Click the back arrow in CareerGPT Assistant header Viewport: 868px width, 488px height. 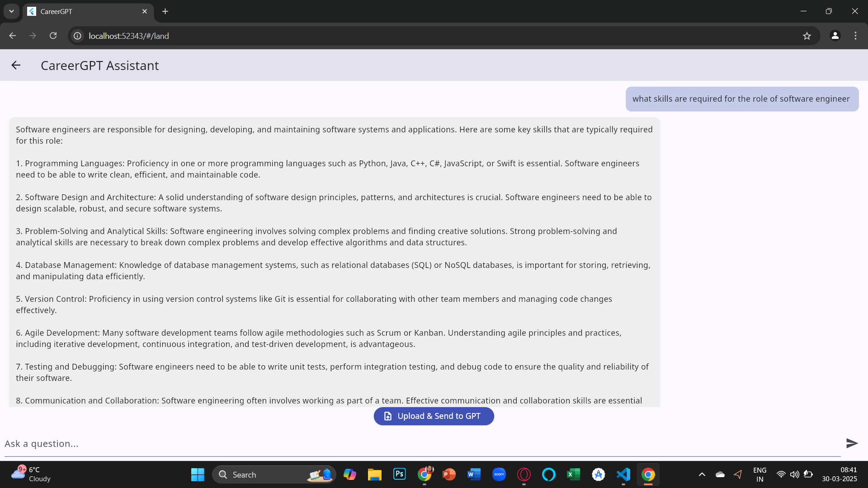coord(16,66)
